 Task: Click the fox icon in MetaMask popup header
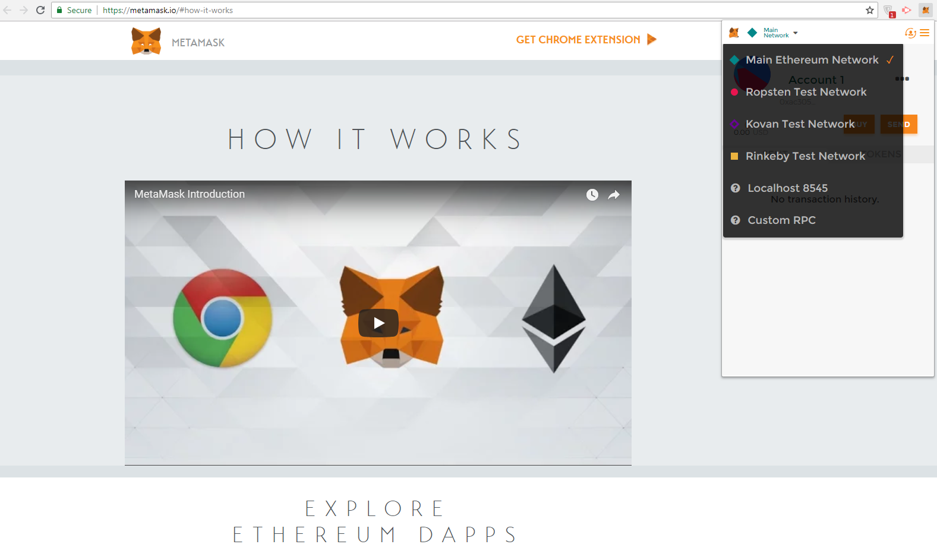pyautogui.click(x=734, y=33)
